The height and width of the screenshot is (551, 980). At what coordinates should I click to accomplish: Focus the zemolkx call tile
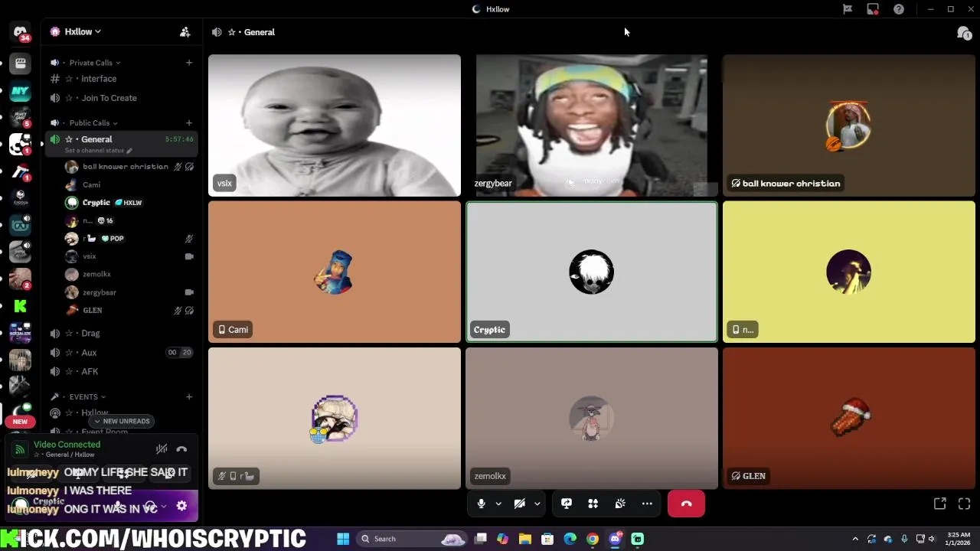point(592,418)
